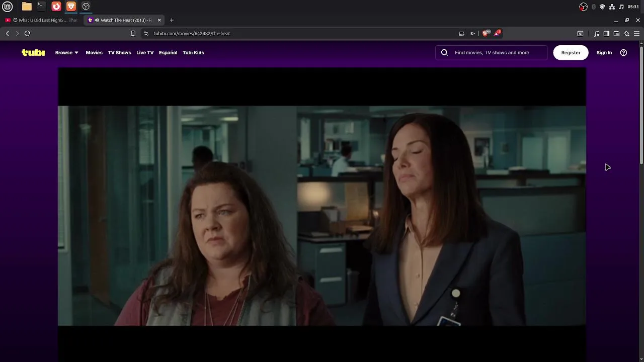644x362 pixels.
Task: View site settings icon next to URL
Action: [146, 33]
